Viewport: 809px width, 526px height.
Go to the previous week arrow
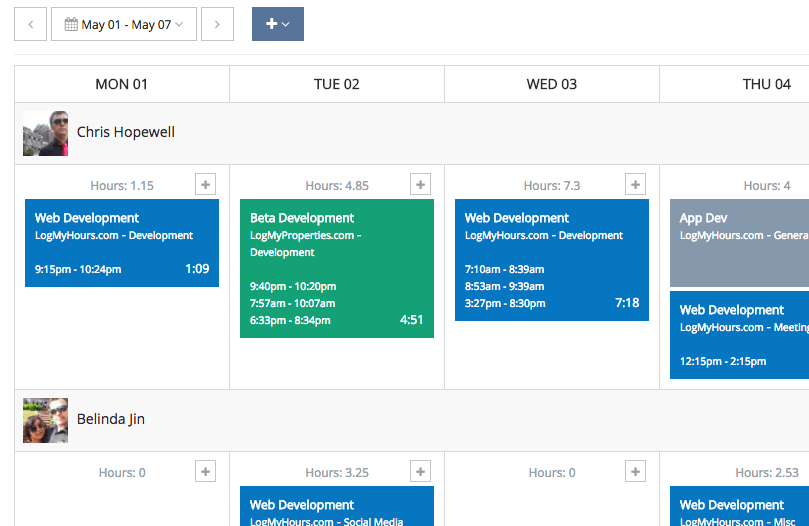30,24
